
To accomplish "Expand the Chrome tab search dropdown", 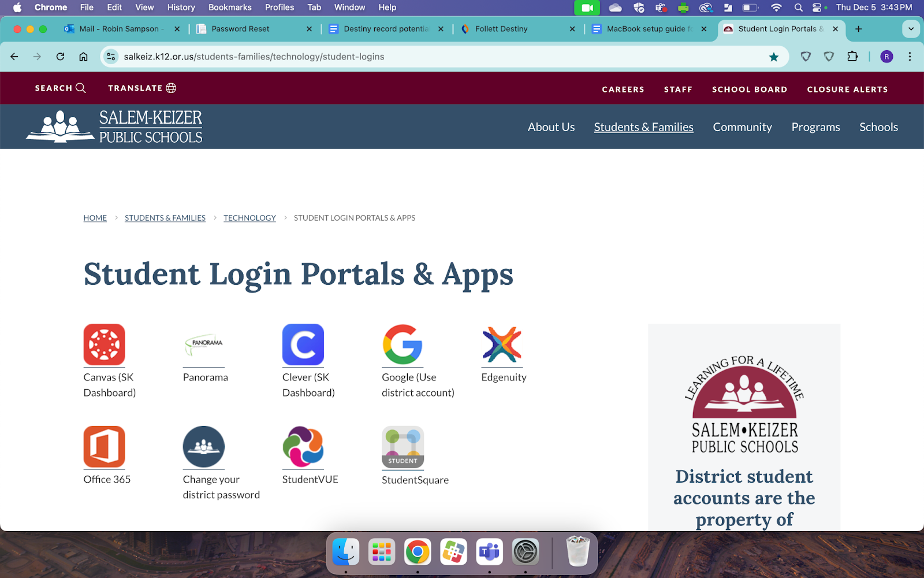I will [x=911, y=29].
